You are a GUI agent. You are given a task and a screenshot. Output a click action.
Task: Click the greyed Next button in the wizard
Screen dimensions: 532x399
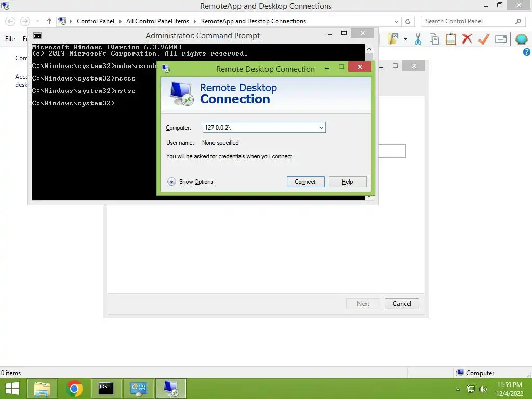click(x=363, y=303)
